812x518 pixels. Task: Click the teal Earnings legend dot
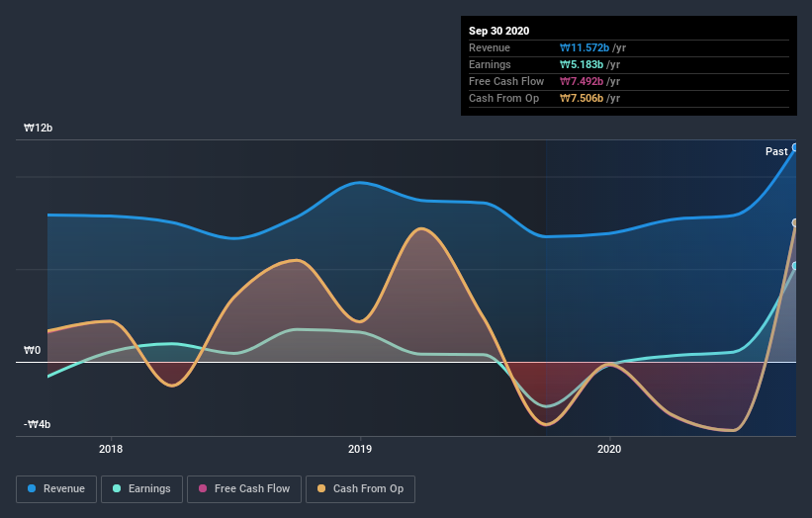(117, 488)
